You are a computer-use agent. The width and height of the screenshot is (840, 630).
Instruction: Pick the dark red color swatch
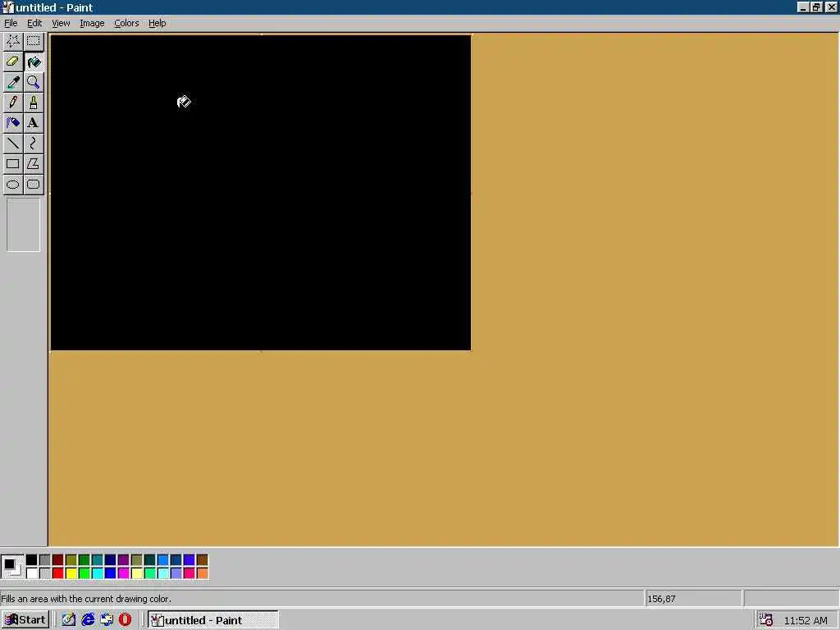click(58, 559)
